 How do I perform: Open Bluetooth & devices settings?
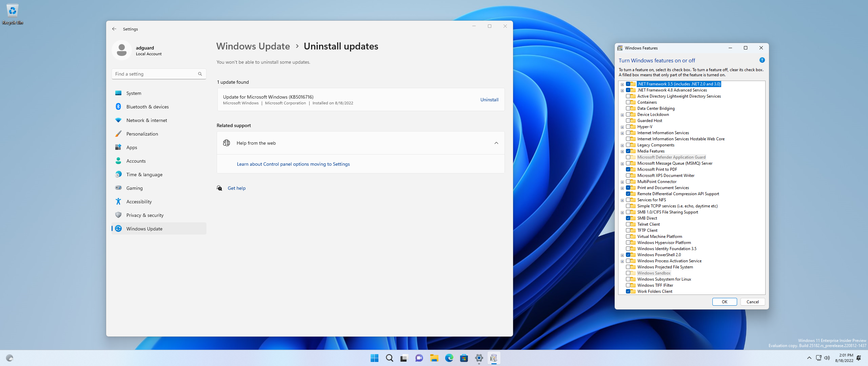pyautogui.click(x=159, y=107)
